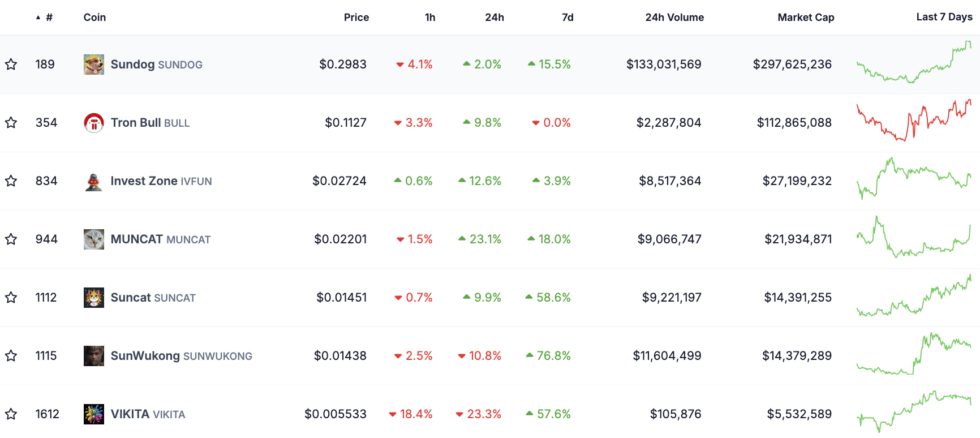Screen dimensions: 980x438
Task: View Sundog's 7-day sparkline chart
Action: point(913,63)
